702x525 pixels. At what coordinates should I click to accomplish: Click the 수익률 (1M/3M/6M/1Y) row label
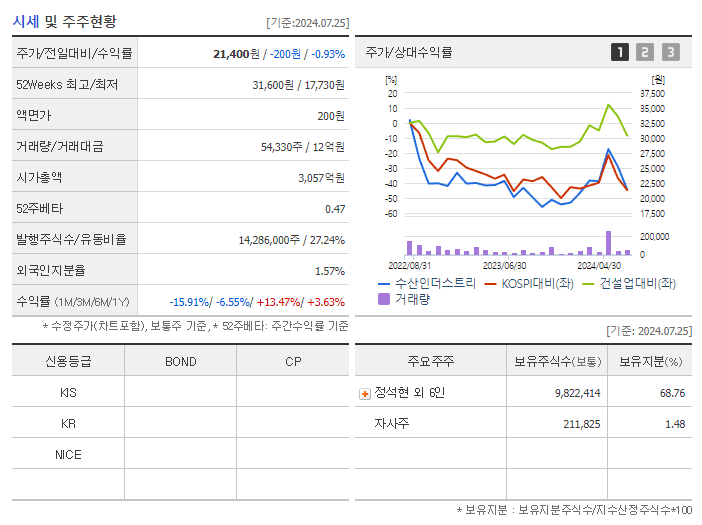(x=73, y=302)
